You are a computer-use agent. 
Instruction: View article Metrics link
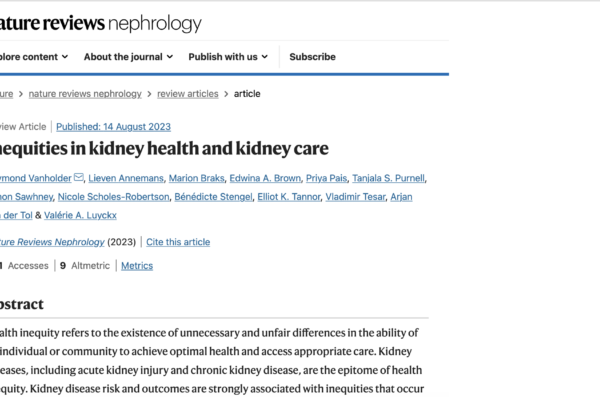click(x=137, y=266)
